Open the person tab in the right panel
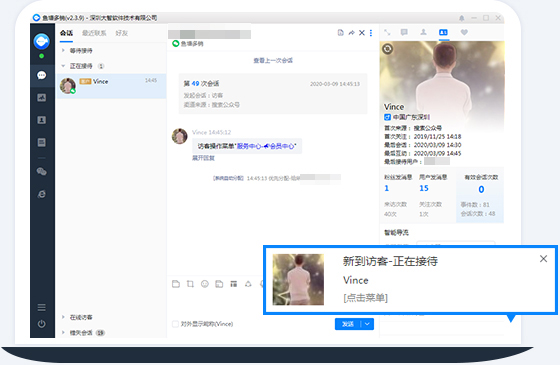 coord(423,32)
